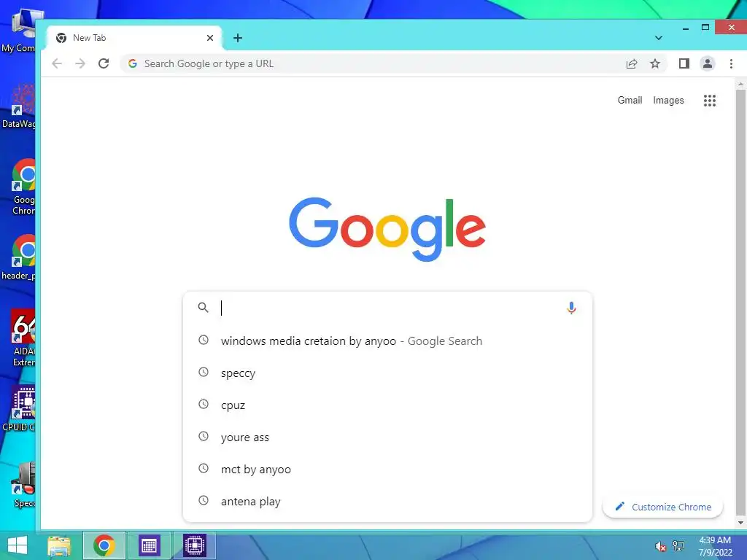The width and height of the screenshot is (747, 560).
Task: Open the profile avatar icon
Action: coord(708,63)
